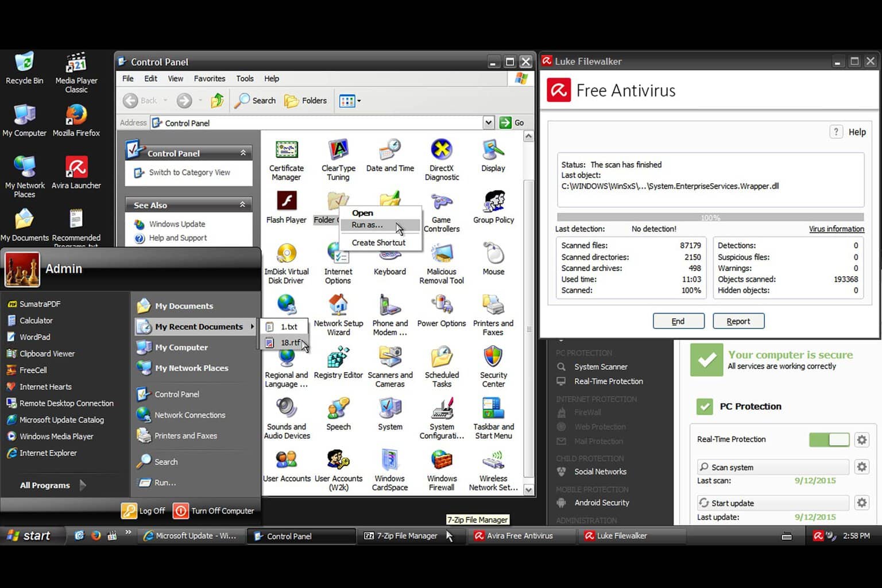The image size is (882, 588).
Task: Open Phone and Modem options
Action: [x=390, y=315]
